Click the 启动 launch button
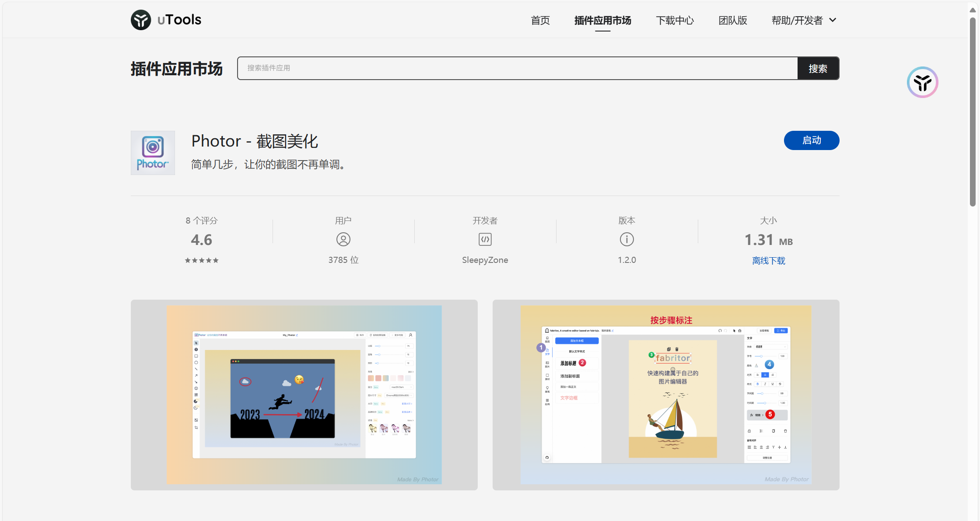980x521 pixels. [x=812, y=140]
